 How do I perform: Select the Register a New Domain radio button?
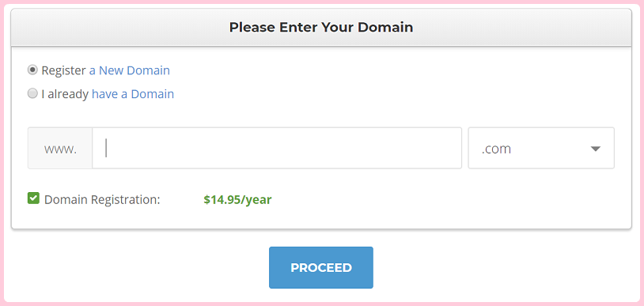coord(32,70)
